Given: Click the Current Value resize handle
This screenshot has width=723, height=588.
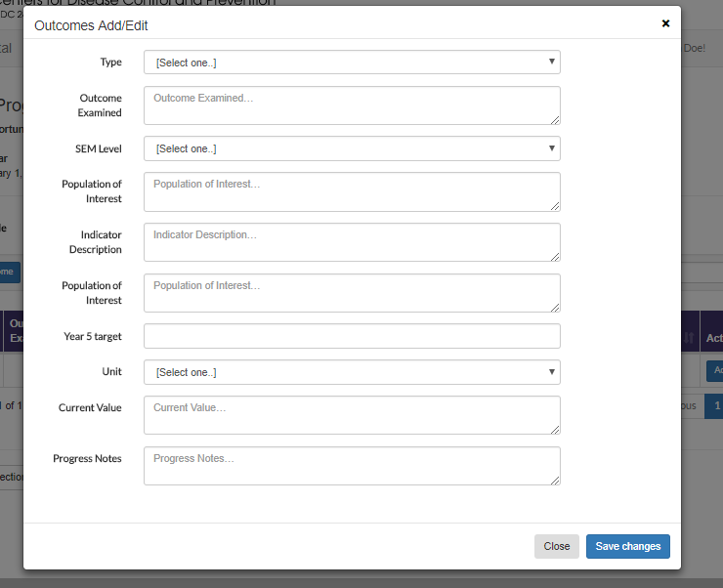Looking at the screenshot, I should point(555,429).
